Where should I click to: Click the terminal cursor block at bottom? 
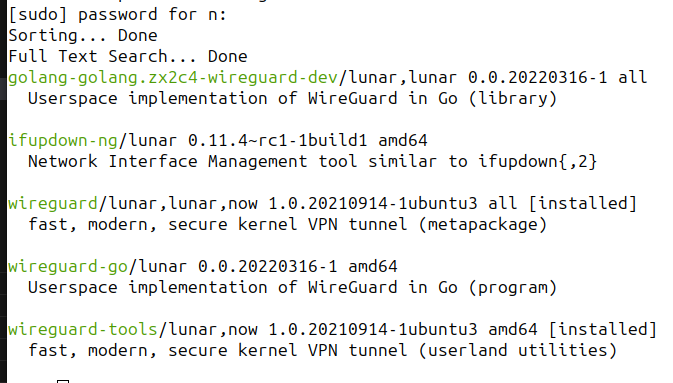click(x=63, y=381)
